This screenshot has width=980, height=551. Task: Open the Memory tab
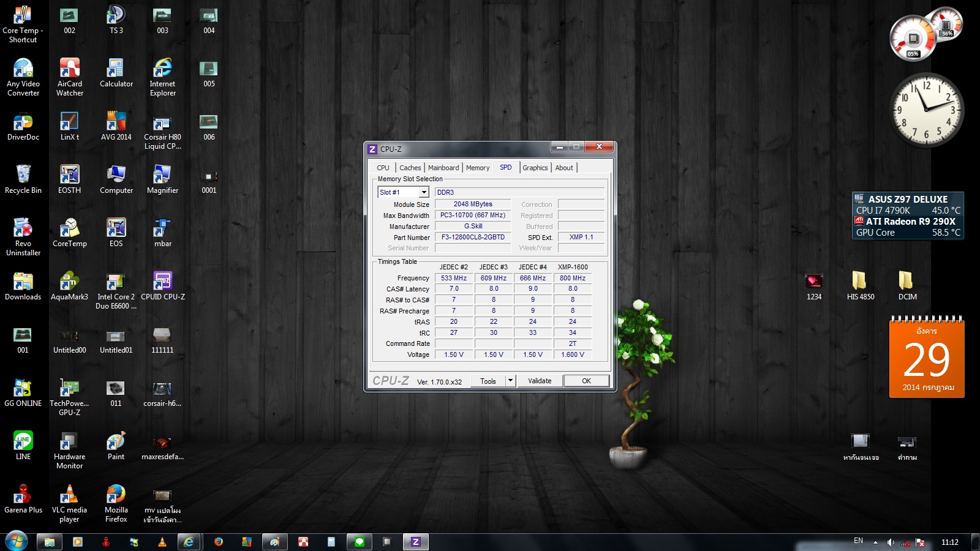tap(478, 168)
